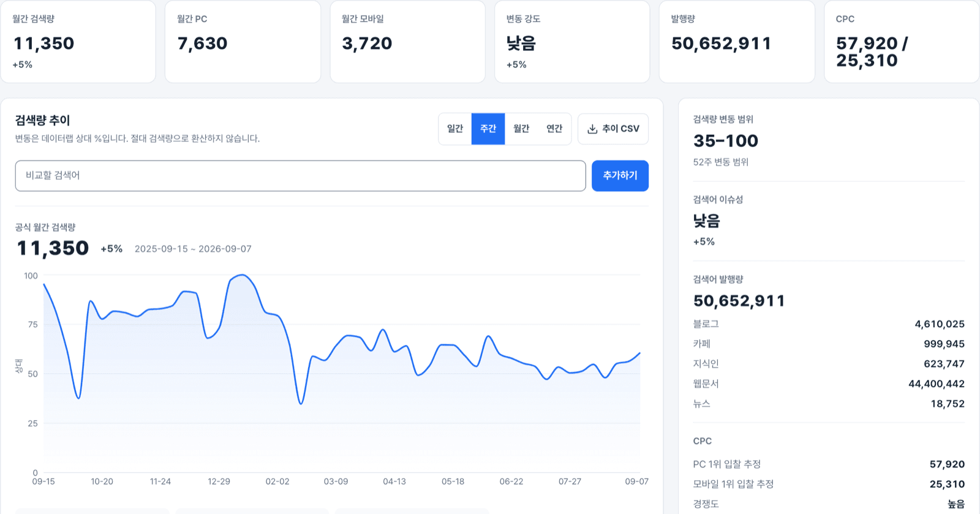980x514 pixels.
Task: Click the 02-02 x-axis label
Action: tap(277, 482)
